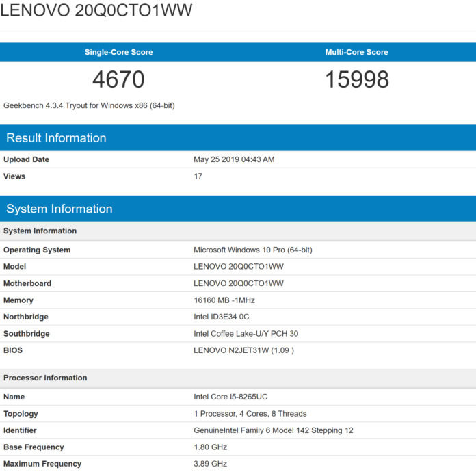Select Microsoft Windows 10 Pro (64-bit) value
This screenshot has width=476, height=472.
[253, 250]
